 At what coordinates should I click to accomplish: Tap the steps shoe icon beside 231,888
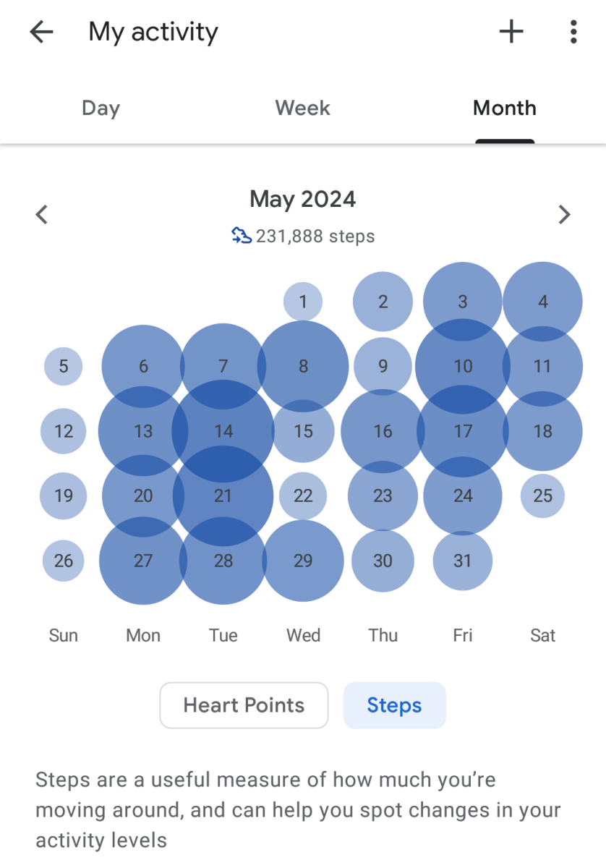[242, 236]
